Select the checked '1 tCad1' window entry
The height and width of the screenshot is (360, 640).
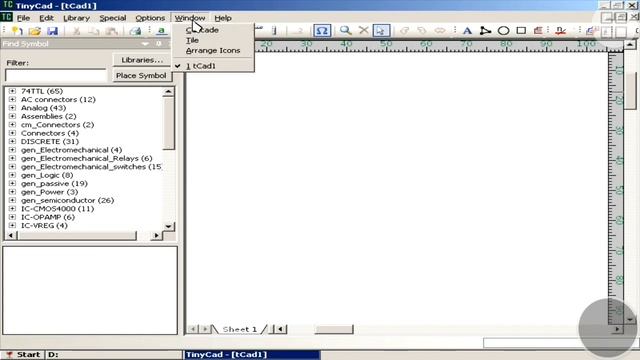point(200,66)
